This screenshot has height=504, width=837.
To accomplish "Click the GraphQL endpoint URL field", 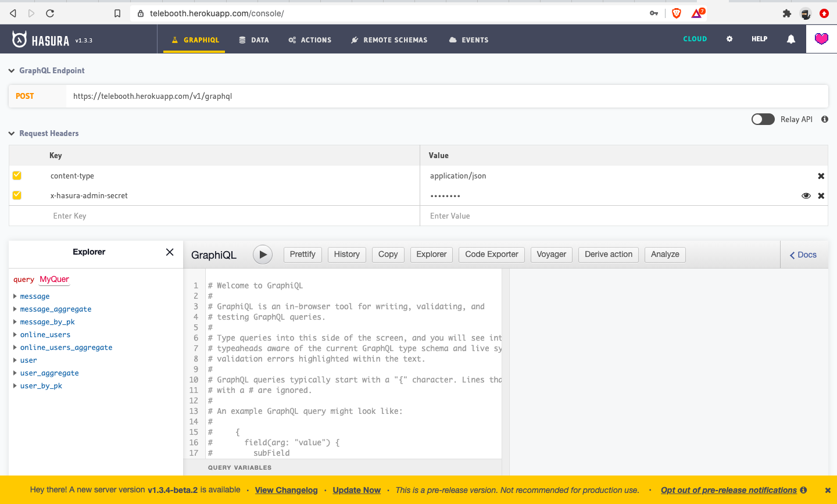I will (x=447, y=96).
